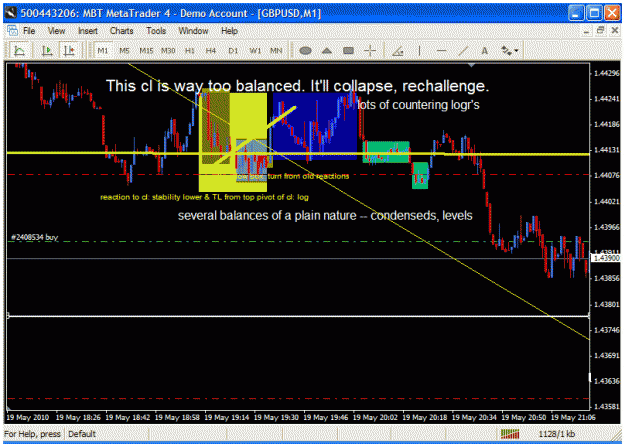Click the 1.44296 price scale label
The height and width of the screenshot is (444, 625).
607,73
